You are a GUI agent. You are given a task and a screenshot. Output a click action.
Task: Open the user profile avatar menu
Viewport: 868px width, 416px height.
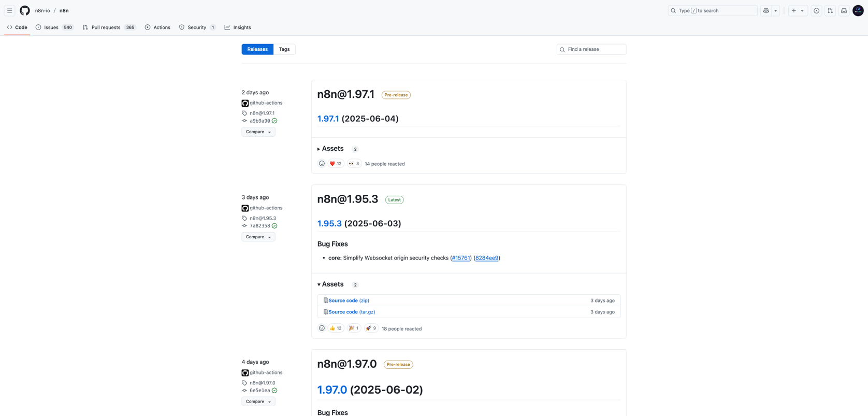[x=858, y=10]
